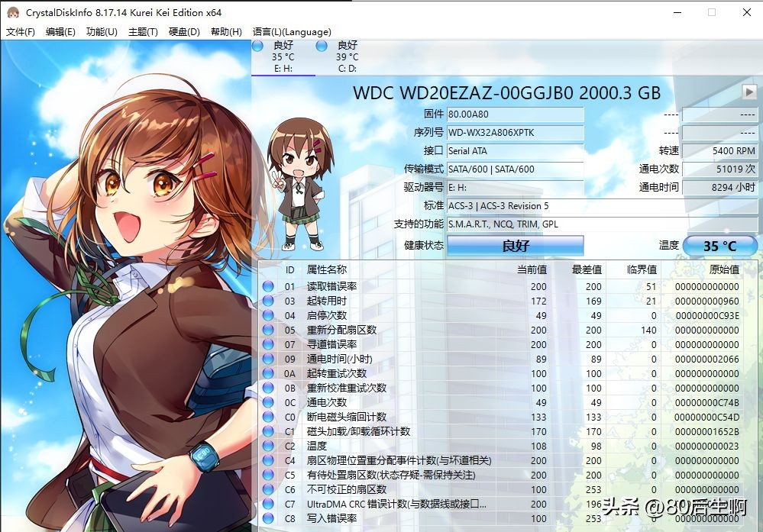
Task: Click the health circle on the C: D: drive tab
Action: click(322, 46)
